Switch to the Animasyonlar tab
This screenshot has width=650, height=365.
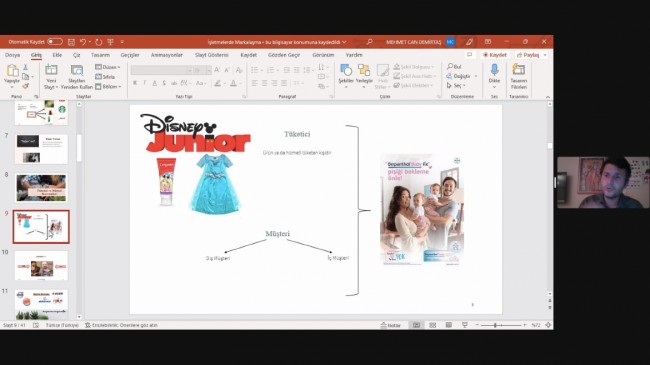pos(167,55)
